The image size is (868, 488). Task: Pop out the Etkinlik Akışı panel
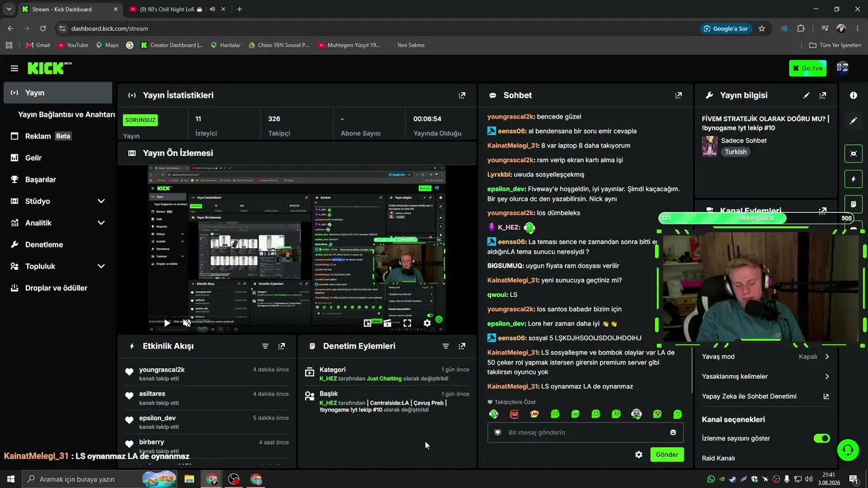tap(281, 346)
